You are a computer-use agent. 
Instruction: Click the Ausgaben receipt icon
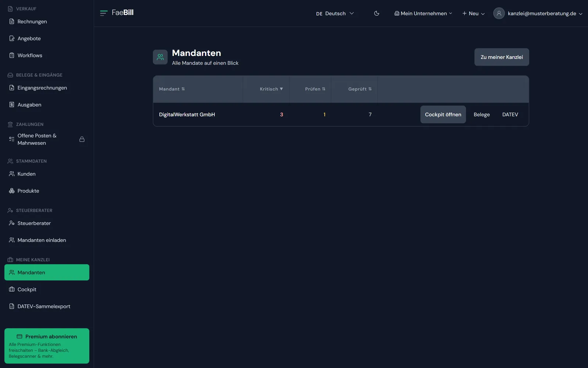pyautogui.click(x=12, y=105)
